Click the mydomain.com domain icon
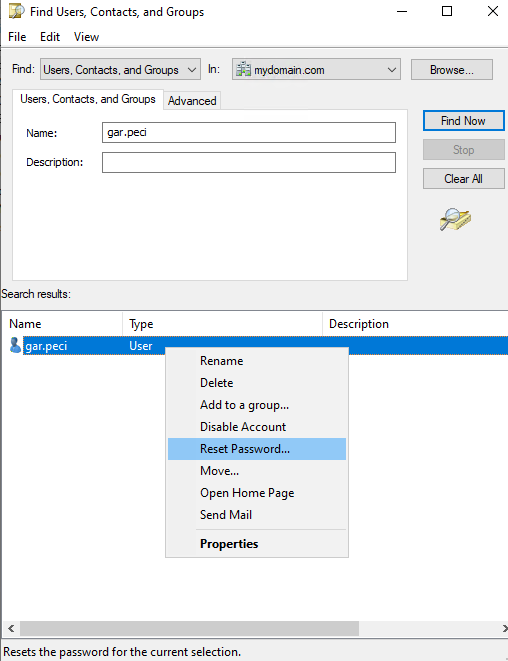The image size is (508, 661). coord(243,69)
